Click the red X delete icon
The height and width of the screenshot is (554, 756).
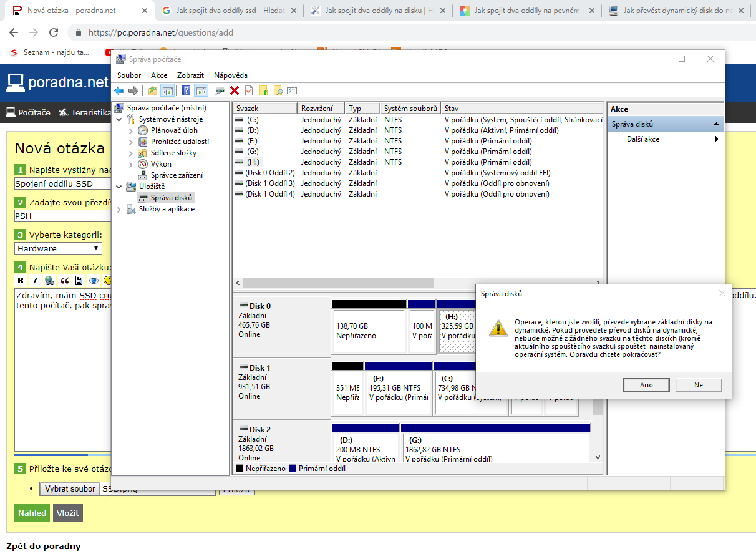pos(235,91)
